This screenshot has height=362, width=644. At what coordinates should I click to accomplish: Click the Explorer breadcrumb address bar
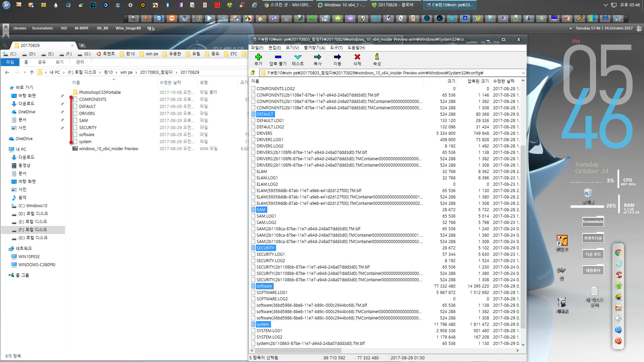coord(143,72)
